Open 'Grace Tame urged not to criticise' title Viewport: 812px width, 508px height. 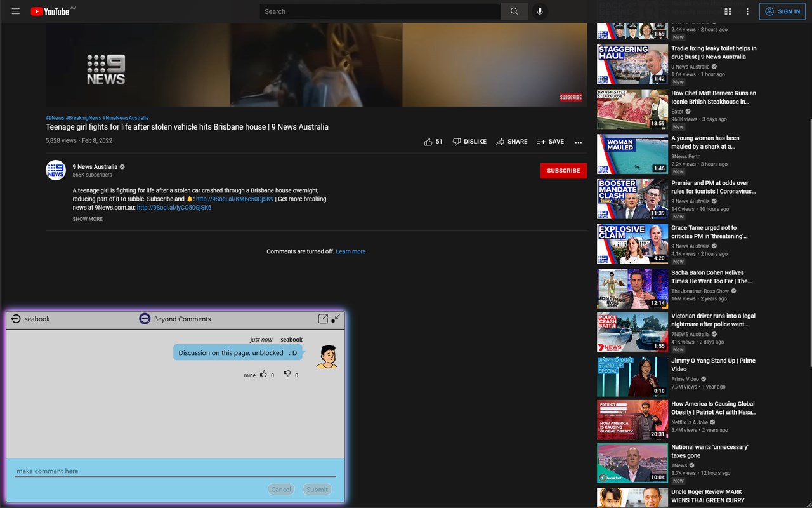[x=710, y=232]
